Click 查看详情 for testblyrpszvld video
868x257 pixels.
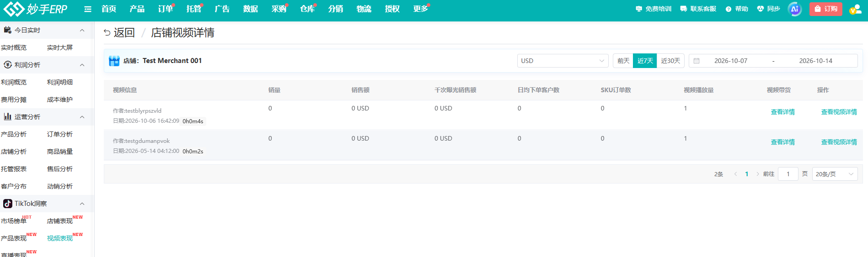click(783, 112)
